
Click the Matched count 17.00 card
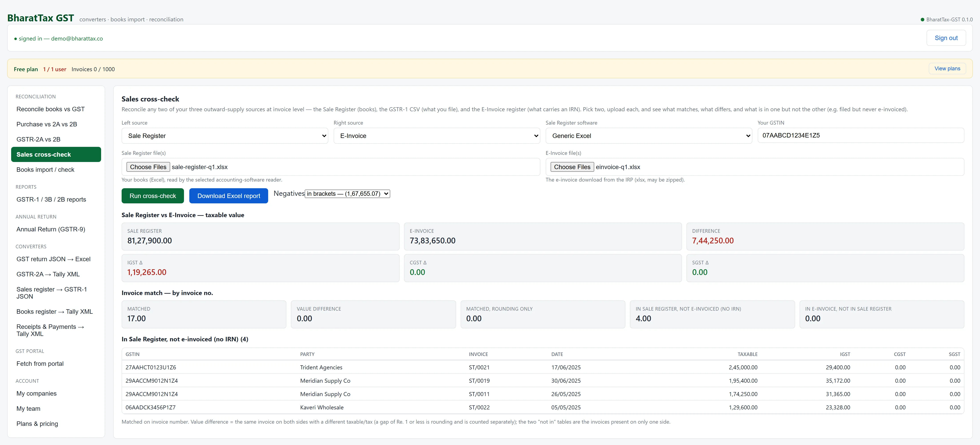[204, 314]
